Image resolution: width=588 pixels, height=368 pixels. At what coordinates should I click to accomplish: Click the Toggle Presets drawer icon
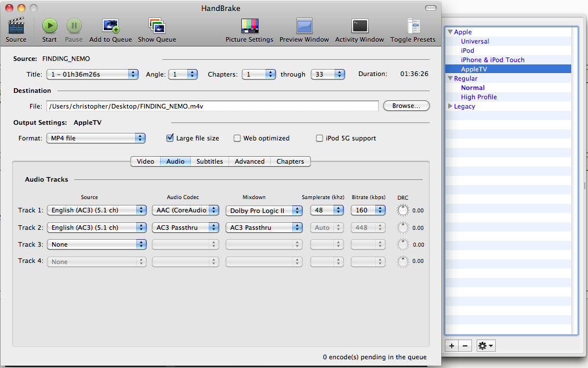click(x=413, y=26)
